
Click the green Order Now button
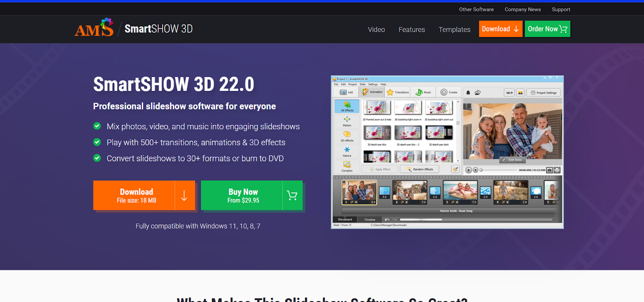pyautogui.click(x=547, y=29)
